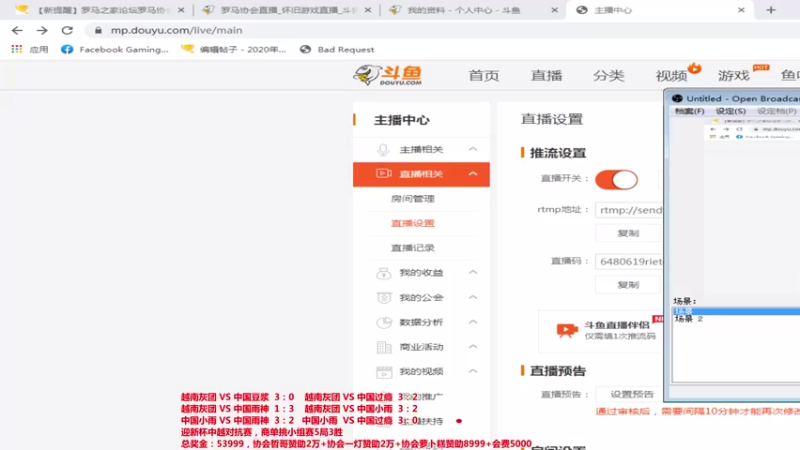Open 首页 in top navigation
The height and width of the screenshot is (450, 800).
[484, 76]
